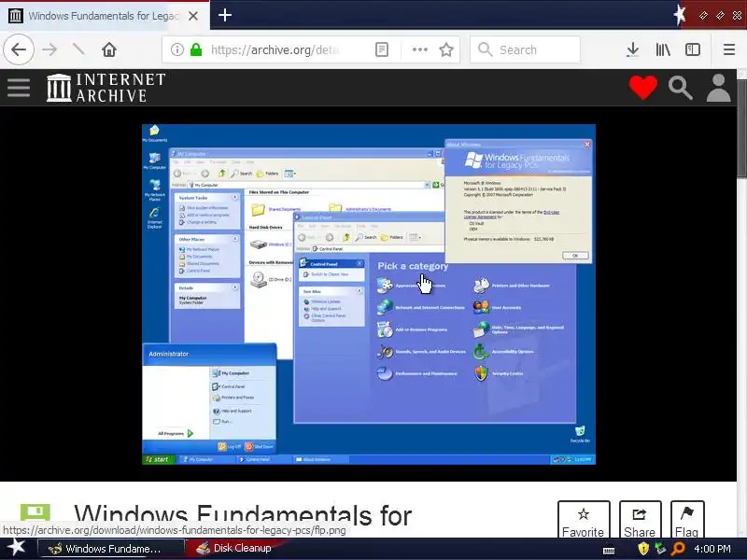Click the Flag button
The height and width of the screenshot is (560, 747).
(686, 520)
